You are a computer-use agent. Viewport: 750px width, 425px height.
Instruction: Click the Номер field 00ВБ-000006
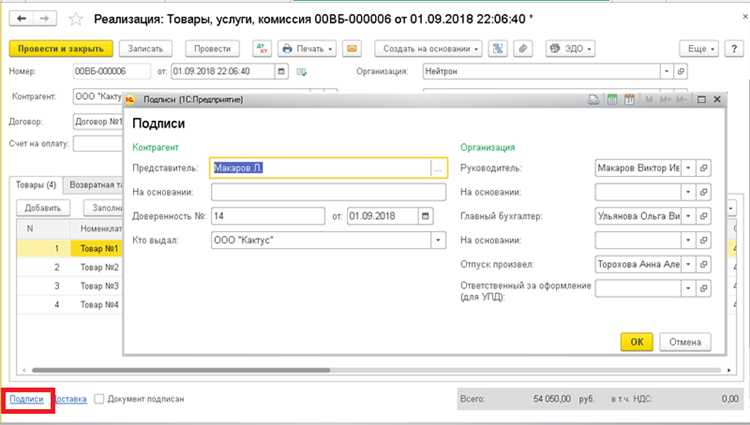coord(111,72)
